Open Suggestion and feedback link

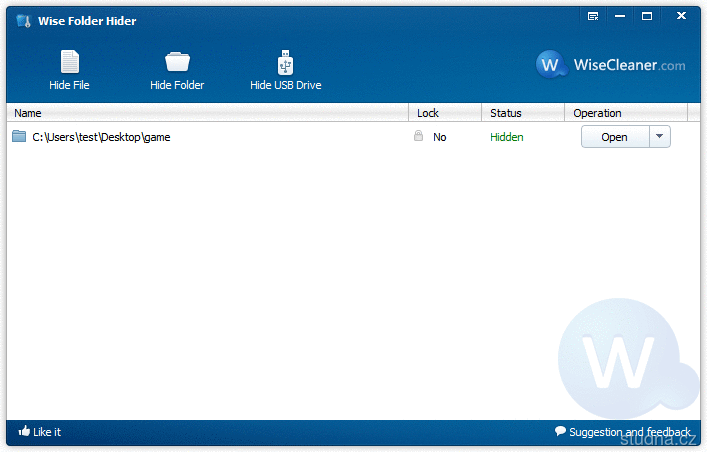[x=623, y=432]
